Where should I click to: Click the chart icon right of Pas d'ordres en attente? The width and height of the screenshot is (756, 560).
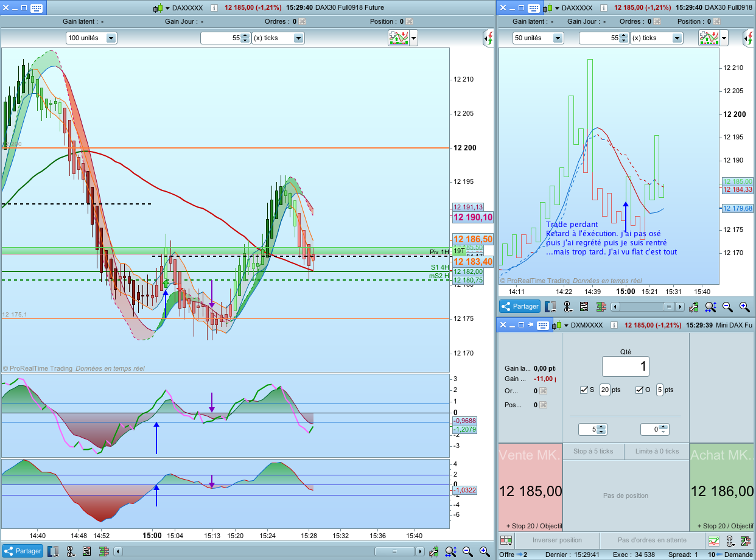(x=714, y=540)
